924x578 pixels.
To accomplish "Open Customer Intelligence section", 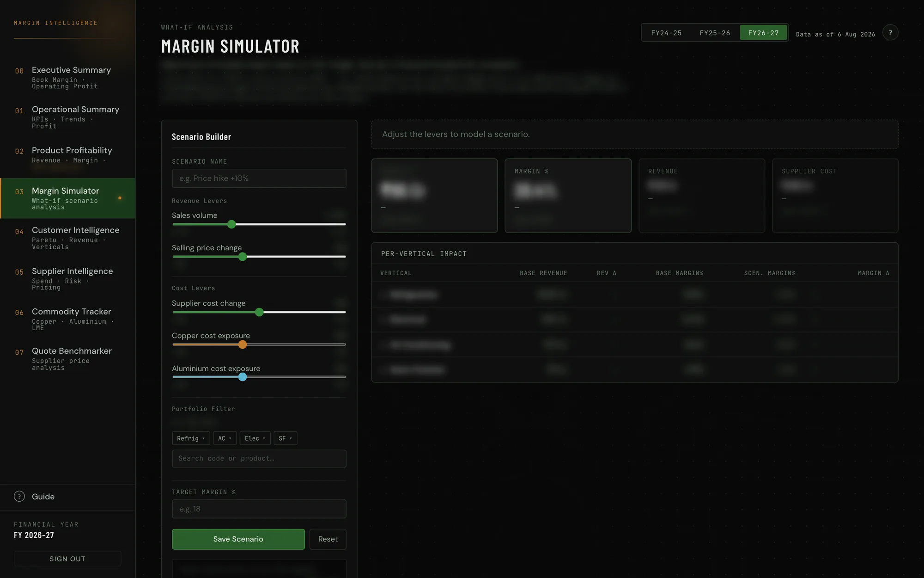I will click(x=67, y=238).
